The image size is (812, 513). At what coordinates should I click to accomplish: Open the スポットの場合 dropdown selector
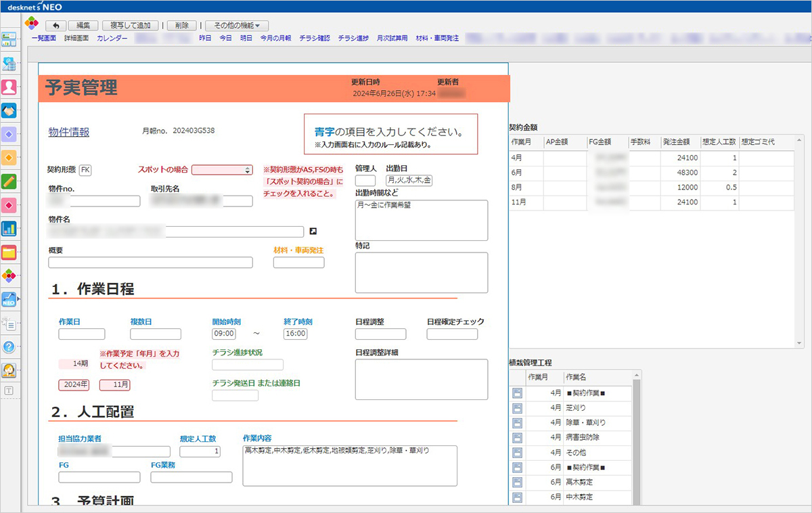[223, 170]
